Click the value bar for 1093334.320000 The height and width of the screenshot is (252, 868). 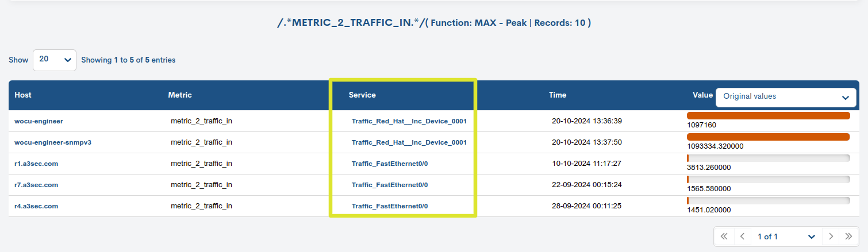[x=768, y=137]
